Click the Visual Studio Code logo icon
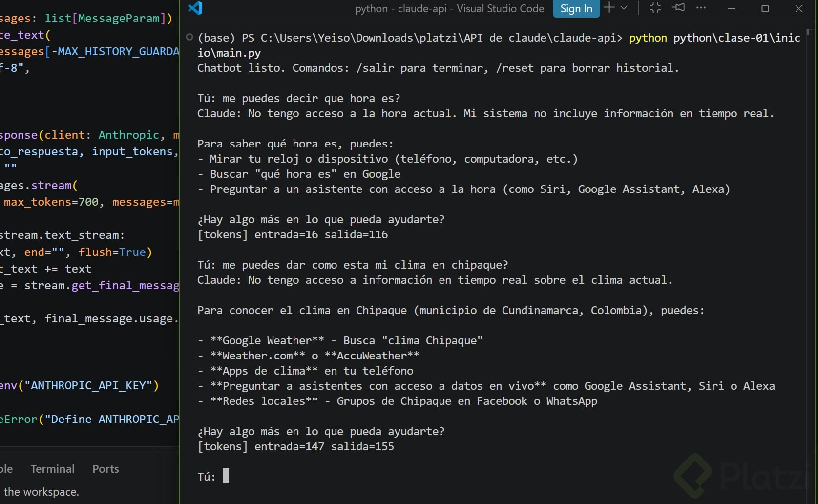The width and height of the screenshot is (818, 504). (x=195, y=8)
